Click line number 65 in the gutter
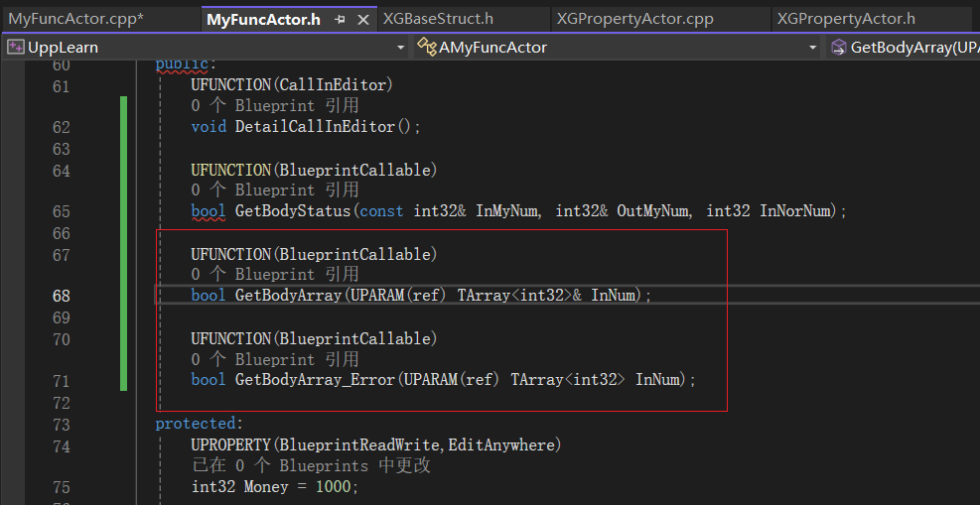 tap(62, 211)
